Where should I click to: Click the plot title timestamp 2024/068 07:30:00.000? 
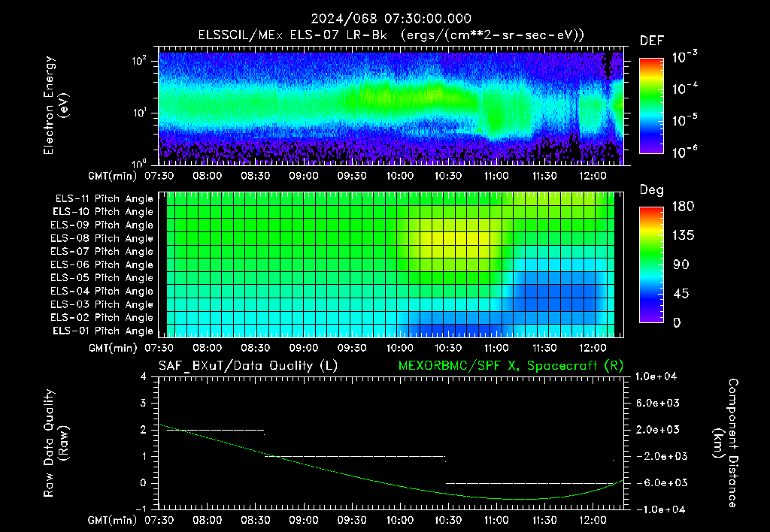pos(391,19)
